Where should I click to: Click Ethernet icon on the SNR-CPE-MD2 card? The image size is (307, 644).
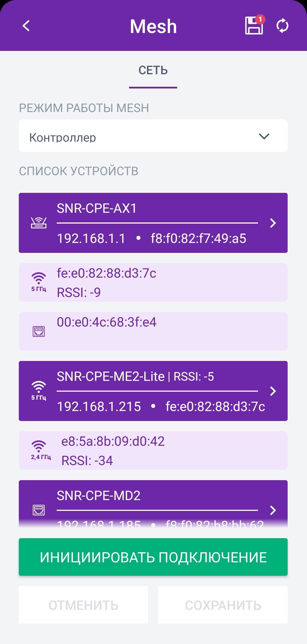click(x=39, y=510)
